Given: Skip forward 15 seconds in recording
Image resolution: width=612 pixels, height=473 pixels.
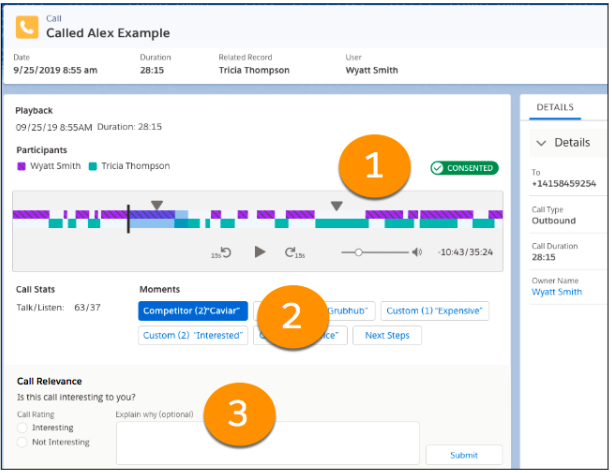Looking at the screenshot, I should (x=295, y=252).
